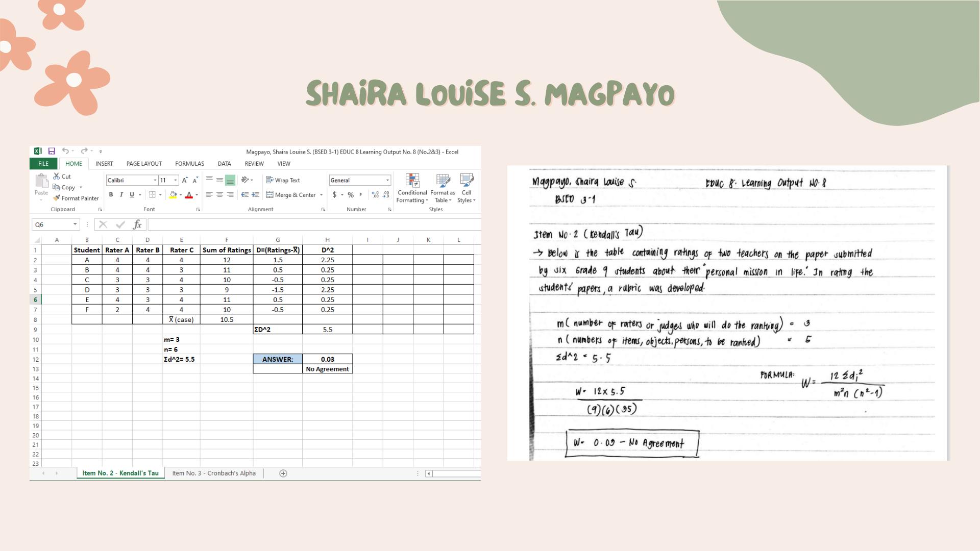Image resolution: width=980 pixels, height=551 pixels.
Task: Open the Calibri font name dropdown
Action: coord(155,180)
